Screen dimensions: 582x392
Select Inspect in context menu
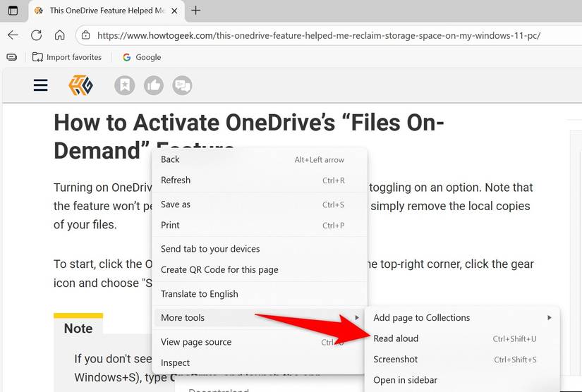[260, 362]
